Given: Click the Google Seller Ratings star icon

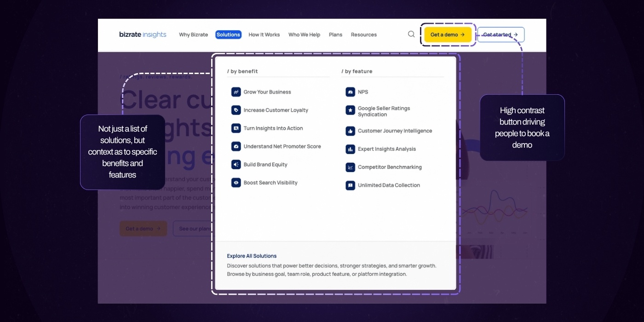Looking at the screenshot, I should pyautogui.click(x=350, y=110).
